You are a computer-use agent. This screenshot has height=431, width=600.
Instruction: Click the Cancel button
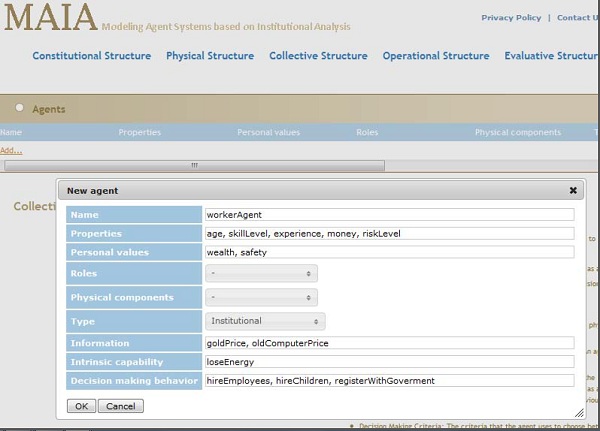coord(121,406)
